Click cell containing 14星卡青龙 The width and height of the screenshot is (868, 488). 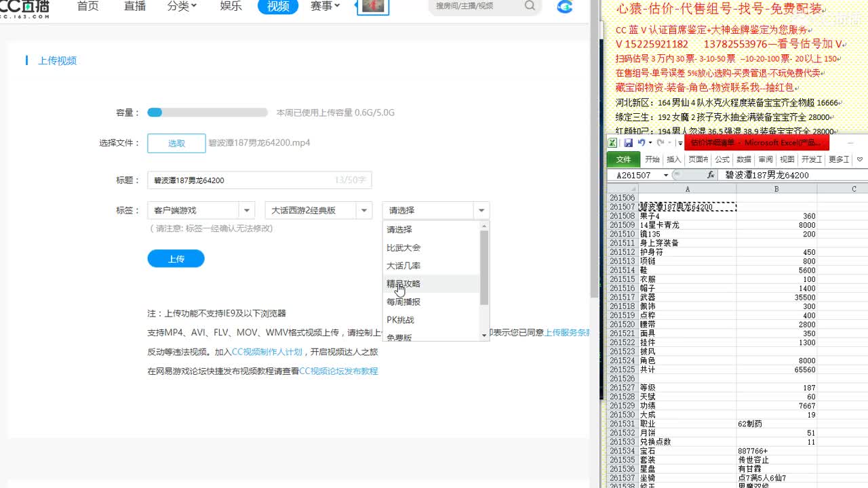tap(687, 225)
